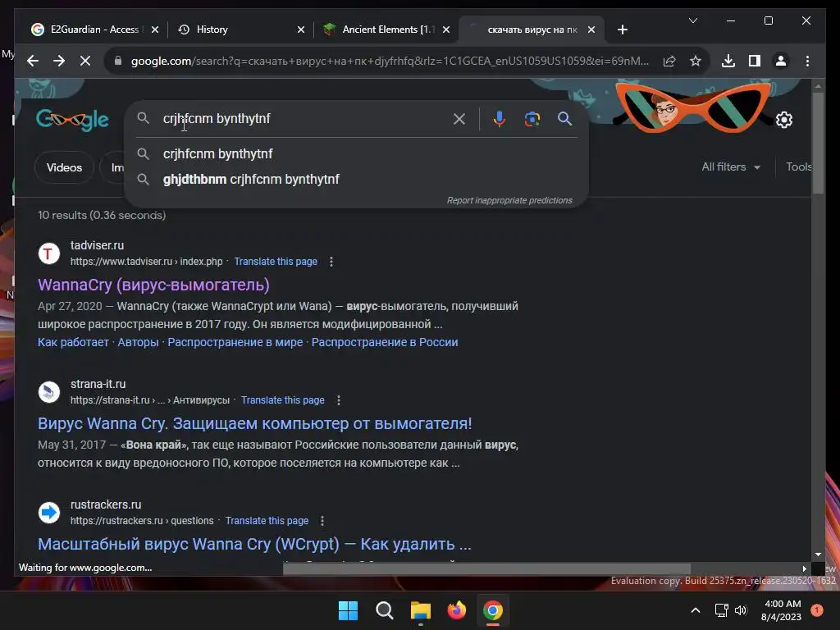Click the rustrackers.ru favicon

(48, 513)
